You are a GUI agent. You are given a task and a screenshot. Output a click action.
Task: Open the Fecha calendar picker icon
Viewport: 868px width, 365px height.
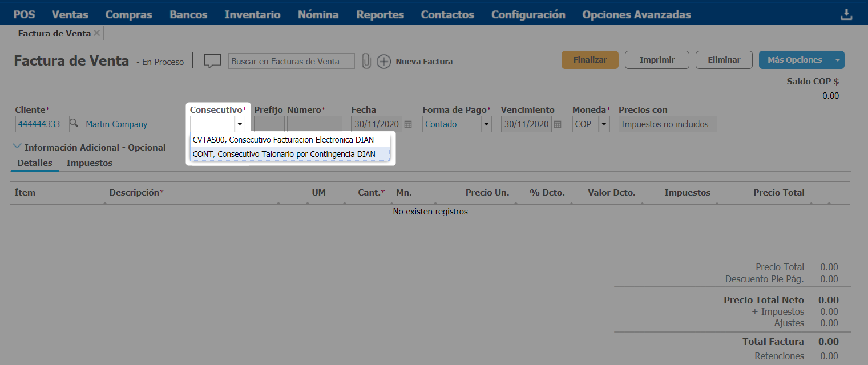coord(408,124)
